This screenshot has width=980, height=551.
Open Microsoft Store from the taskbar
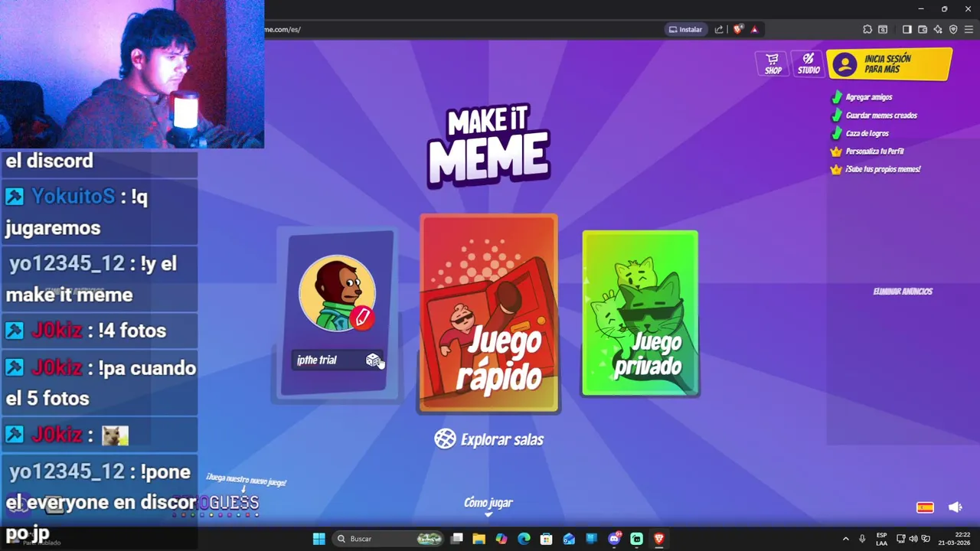tap(546, 539)
